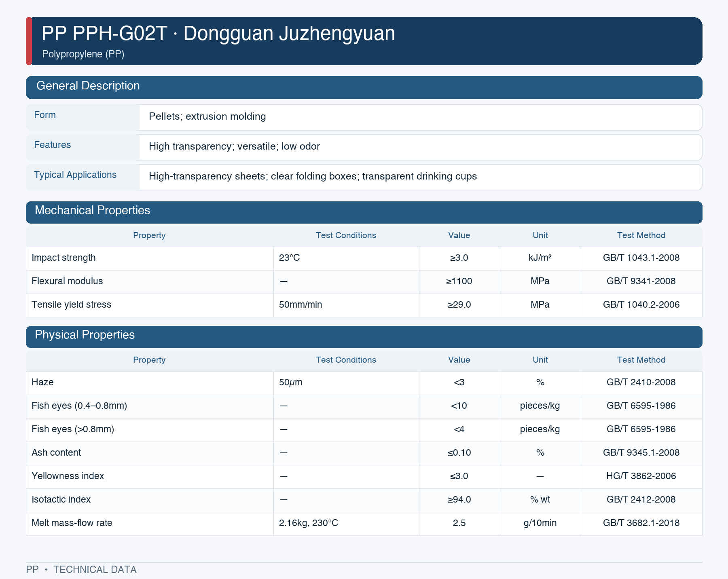Click the Yellowness index label
The height and width of the screenshot is (579, 728).
point(68,476)
